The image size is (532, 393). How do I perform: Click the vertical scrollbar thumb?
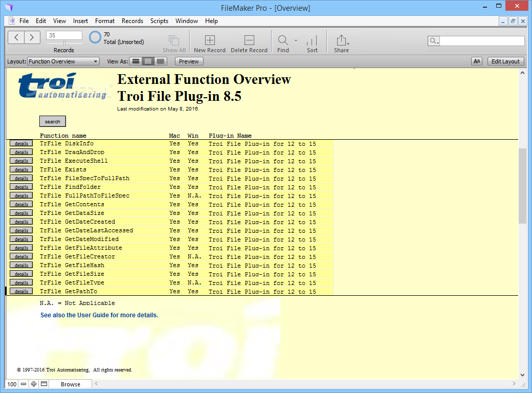tap(522, 186)
